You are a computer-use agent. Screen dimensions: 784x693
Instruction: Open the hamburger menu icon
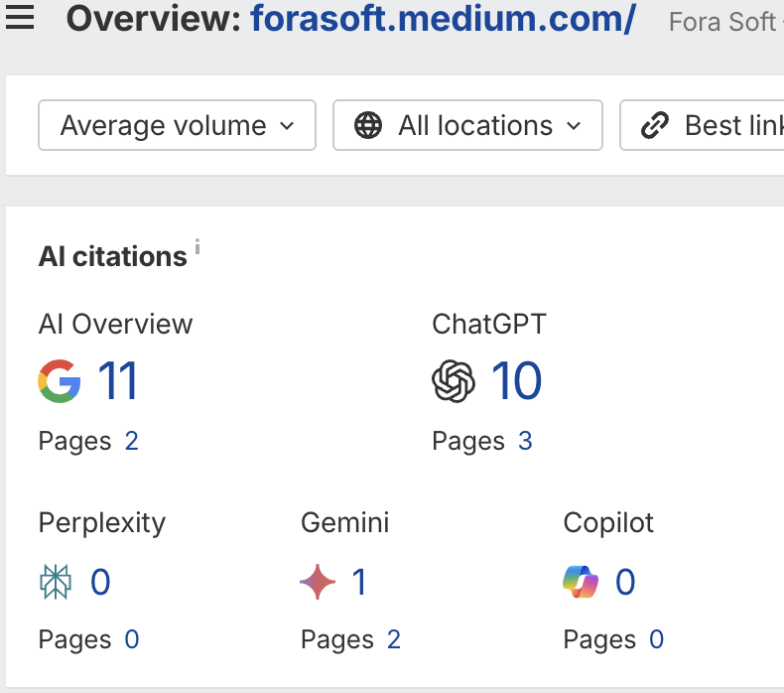tap(20, 18)
